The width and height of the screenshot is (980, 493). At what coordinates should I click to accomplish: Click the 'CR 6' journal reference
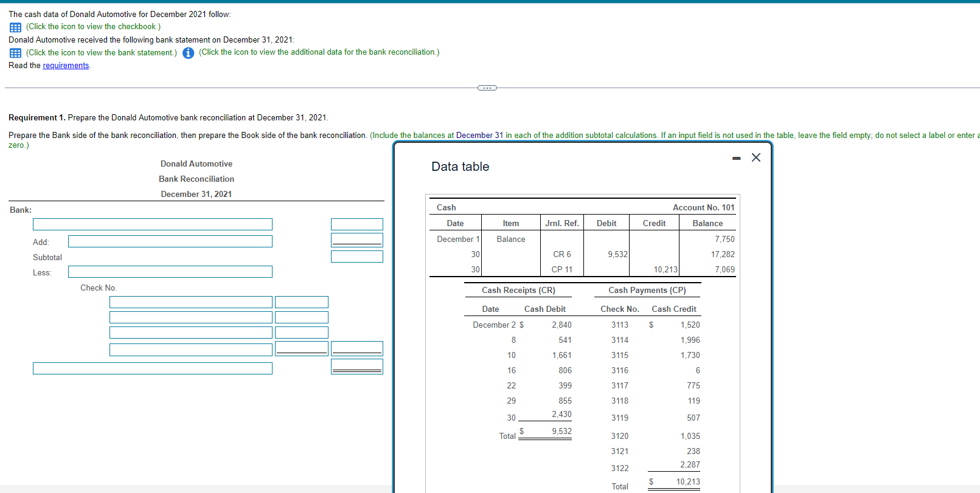click(562, 255)
